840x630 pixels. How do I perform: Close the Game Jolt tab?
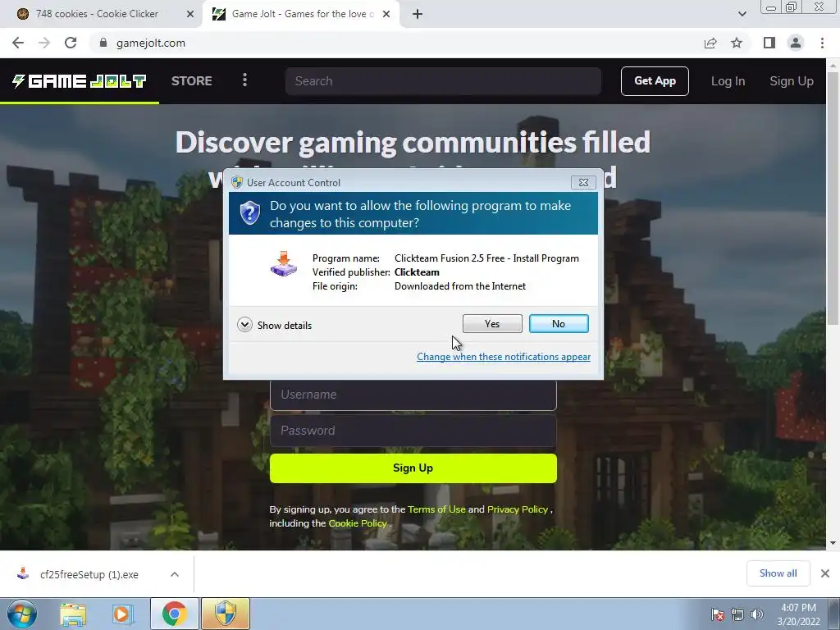coord(386,14)
